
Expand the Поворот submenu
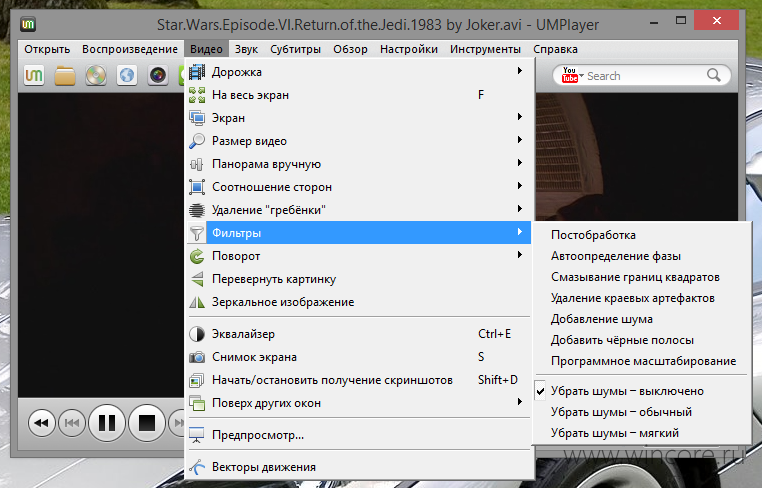[520, 255]
